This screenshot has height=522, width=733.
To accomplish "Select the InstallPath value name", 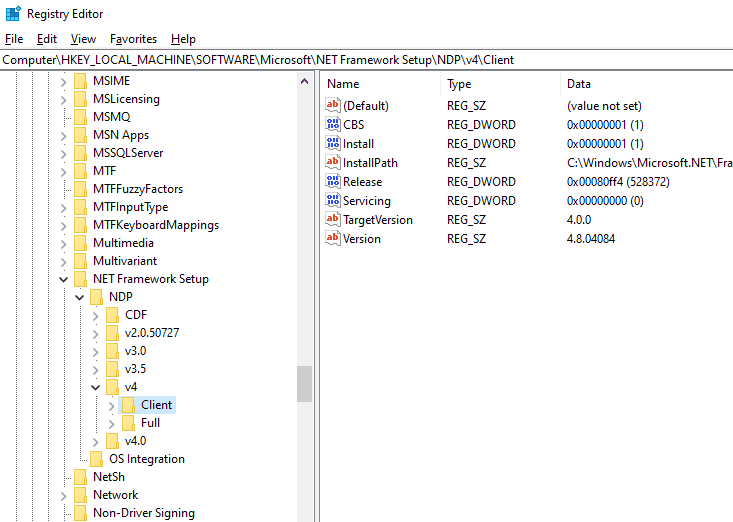I will pyautogui.click(x=370, y=162).
